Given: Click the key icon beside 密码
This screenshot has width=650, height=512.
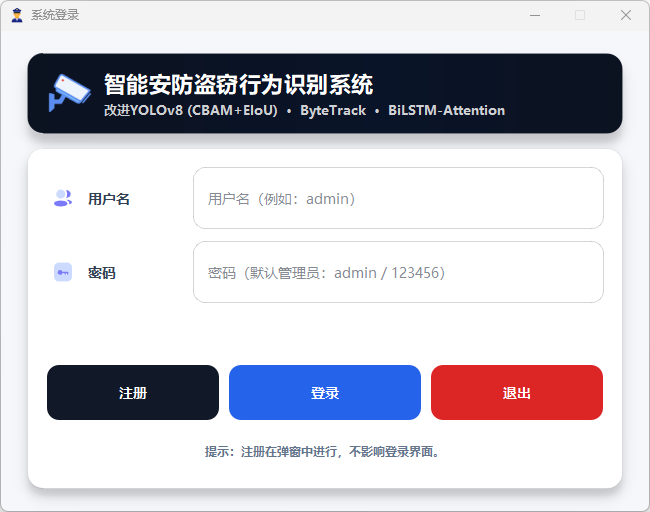Looking at the screenshot, I should tap(63, 272).
